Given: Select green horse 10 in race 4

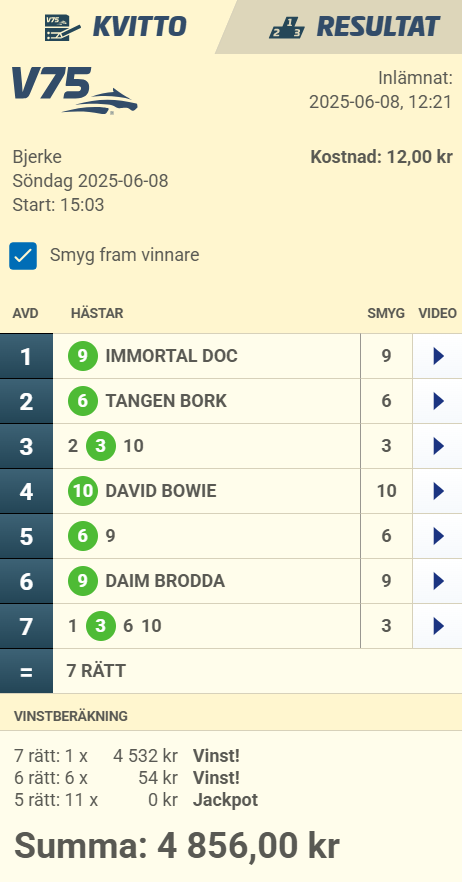Looking at the screenshot, I should point(83,491).
